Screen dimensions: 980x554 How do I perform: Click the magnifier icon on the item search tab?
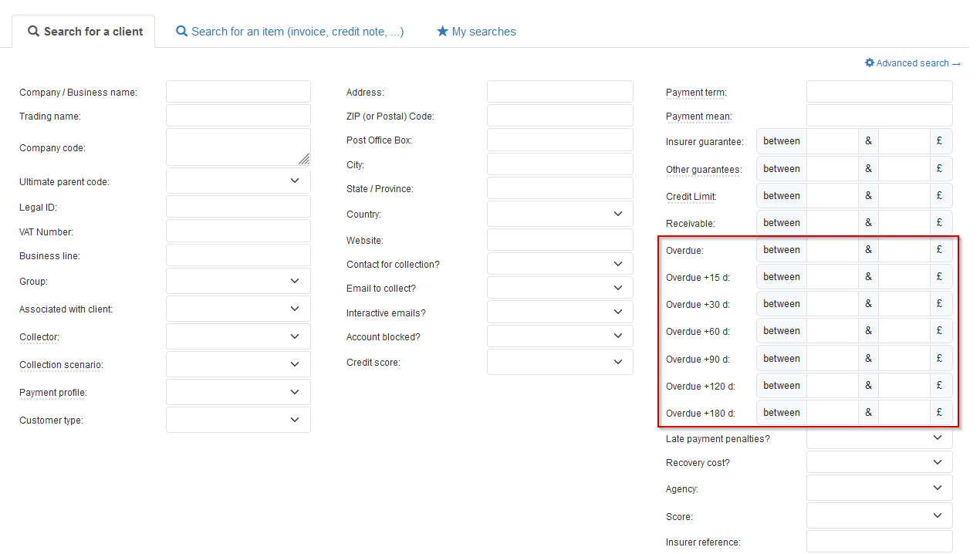[181, 32]
